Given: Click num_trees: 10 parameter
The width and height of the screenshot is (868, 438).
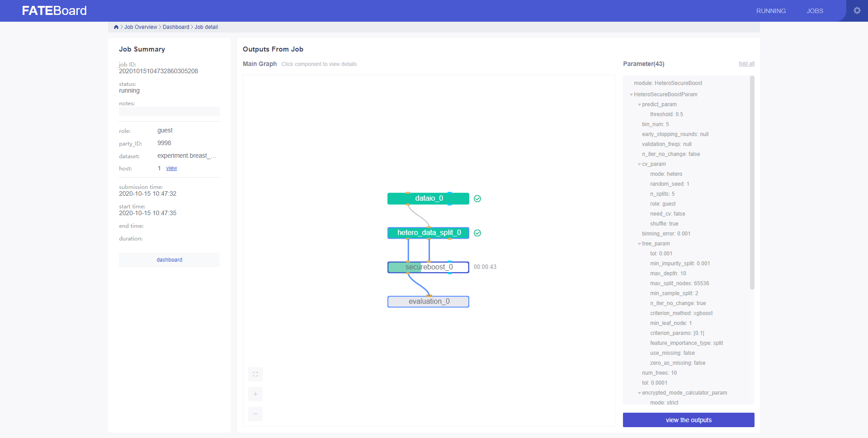Looking at the screenshot, I should point(659,373).
